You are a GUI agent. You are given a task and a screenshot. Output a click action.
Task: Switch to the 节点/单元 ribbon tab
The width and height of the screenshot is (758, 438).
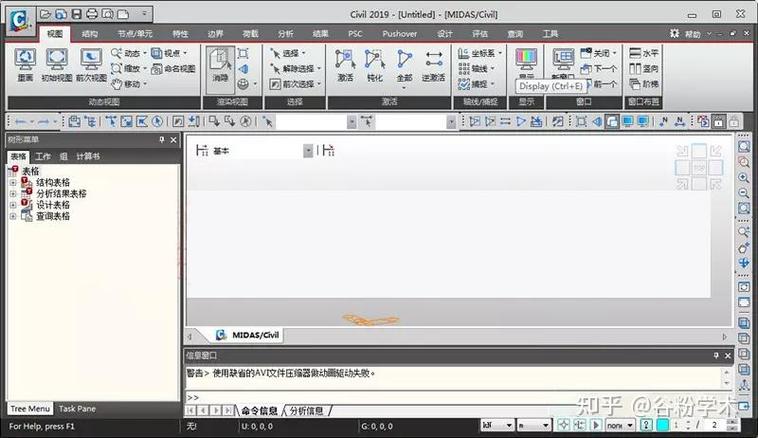135,34
